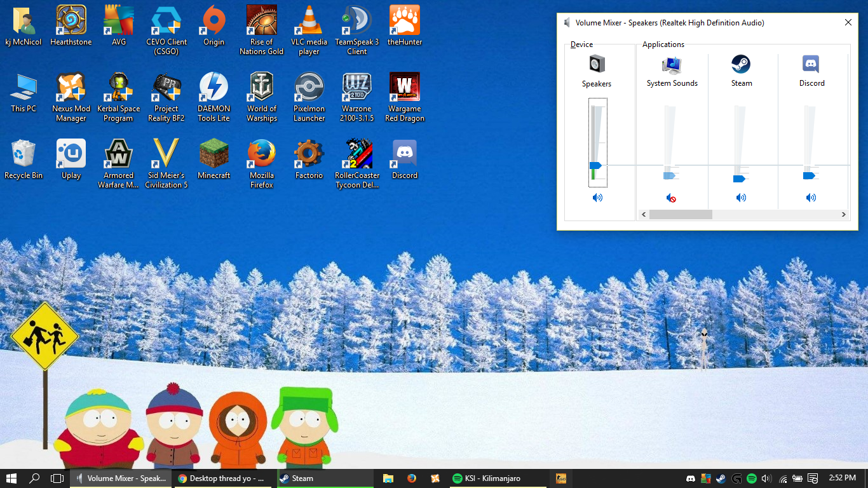This screenshot has width=868, height=488.
Task: Switch to Spotify 'KSI - Kilimanjaro' taskbar button
Action: tap(498, 478)
